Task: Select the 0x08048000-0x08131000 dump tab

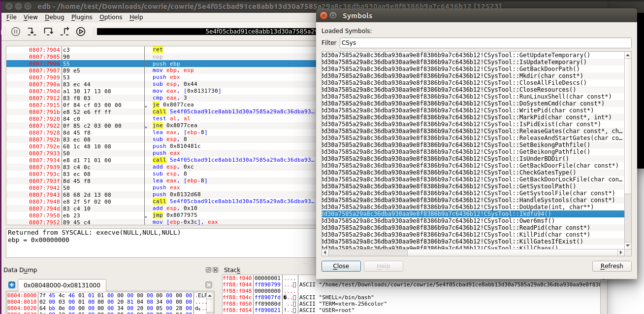Action: pos(62,285)
